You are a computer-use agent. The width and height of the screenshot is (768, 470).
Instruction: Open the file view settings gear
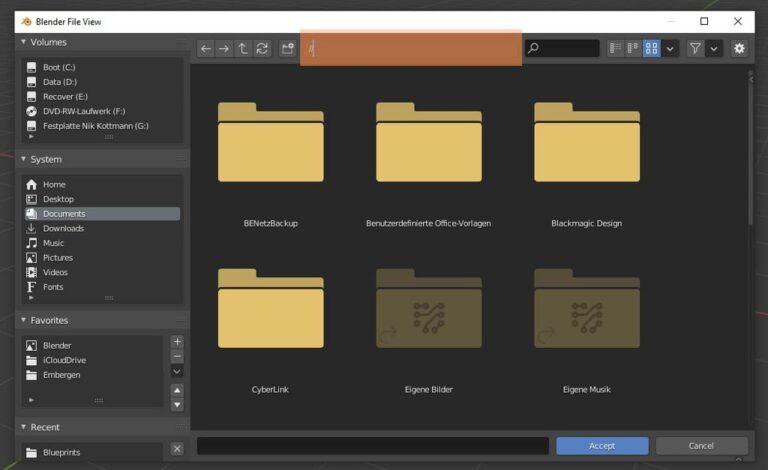pos(739,48)
